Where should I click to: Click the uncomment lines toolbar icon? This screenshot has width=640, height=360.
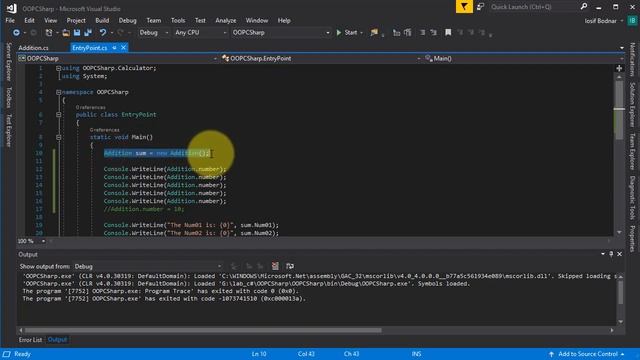407,32
